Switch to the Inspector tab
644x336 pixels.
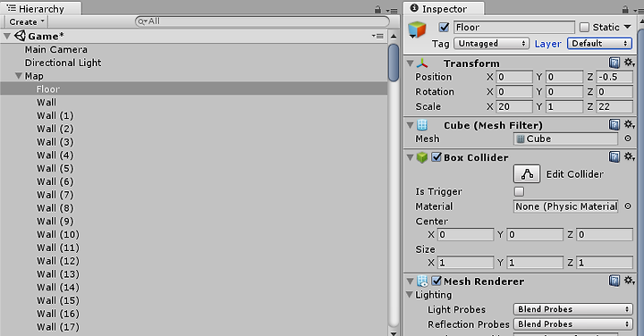(x=445, y=9)
